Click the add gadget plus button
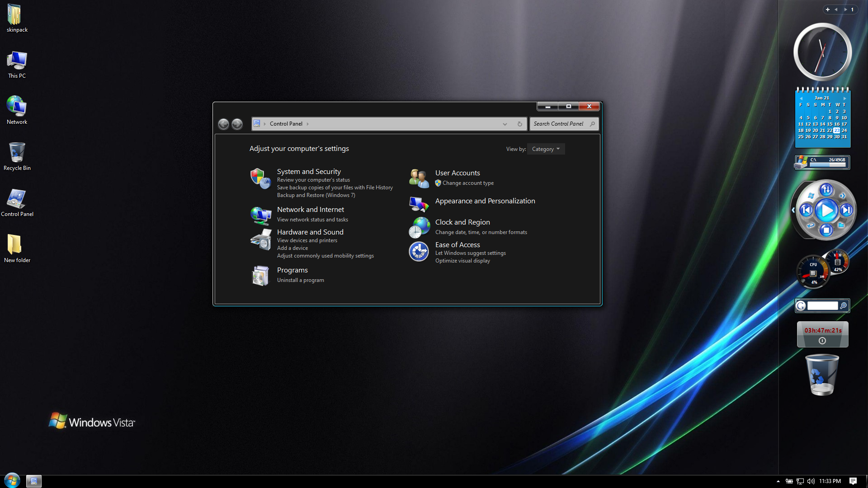Screen dimensions: 868x488 [x=828, y=9]
